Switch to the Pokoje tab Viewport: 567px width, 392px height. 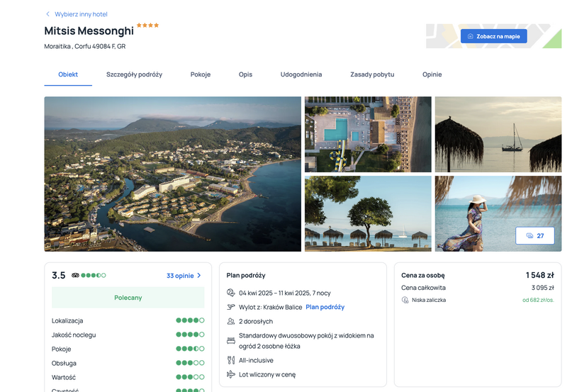pyautogui.click(x=201, y=74)
